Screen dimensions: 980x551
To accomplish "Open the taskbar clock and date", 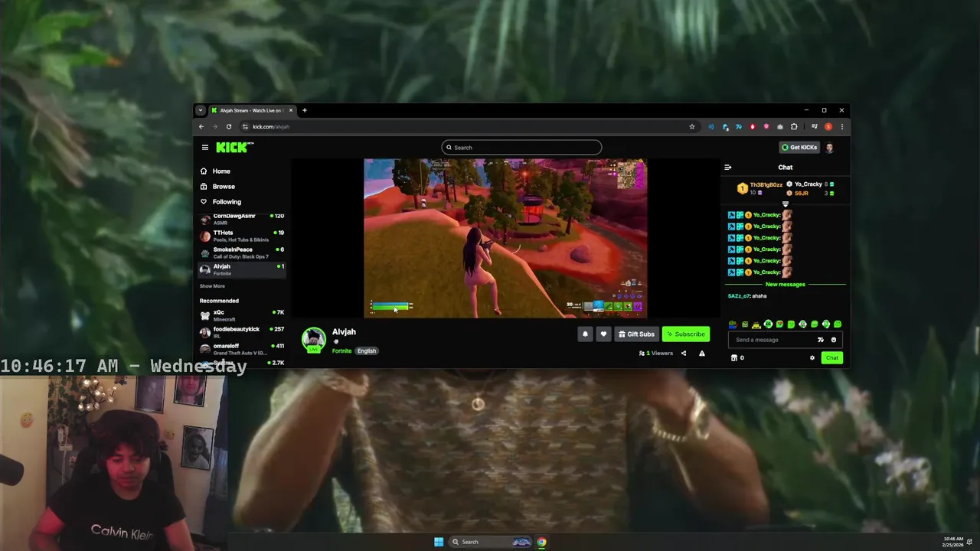I will pos(954,542).
